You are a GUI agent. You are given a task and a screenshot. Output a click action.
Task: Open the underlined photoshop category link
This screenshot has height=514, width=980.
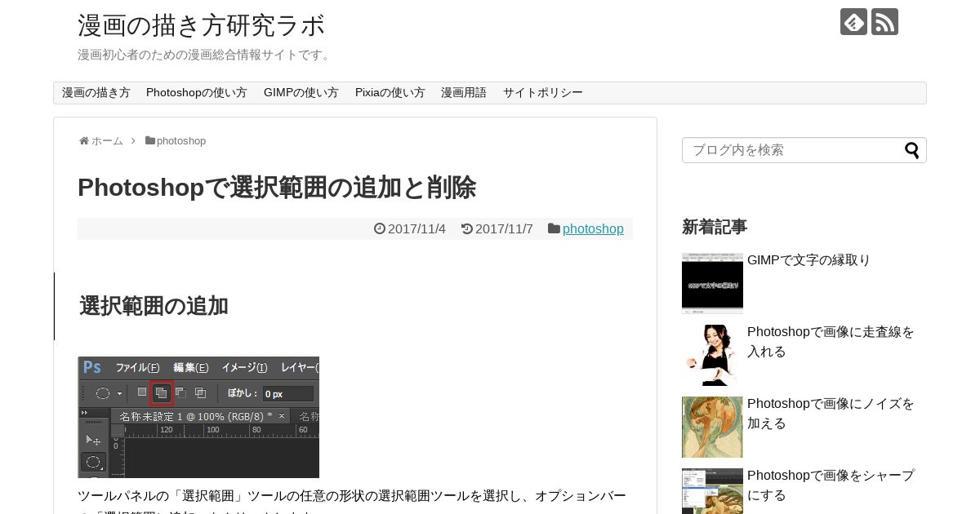coord(593,229)
